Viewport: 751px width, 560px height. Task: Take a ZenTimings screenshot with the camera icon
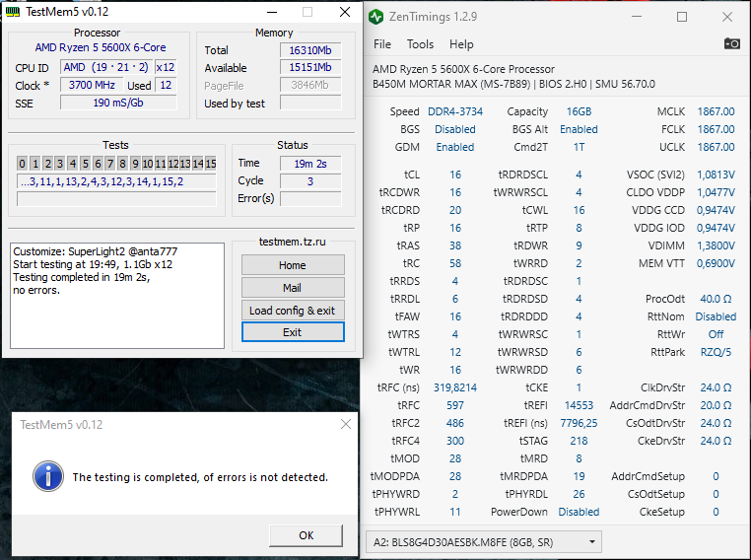[x=731, y=43]
